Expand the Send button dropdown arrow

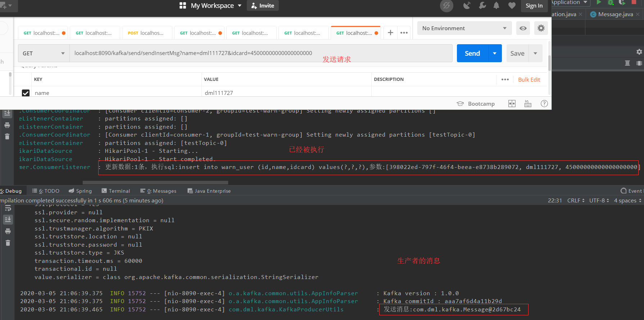pos(495,53)
